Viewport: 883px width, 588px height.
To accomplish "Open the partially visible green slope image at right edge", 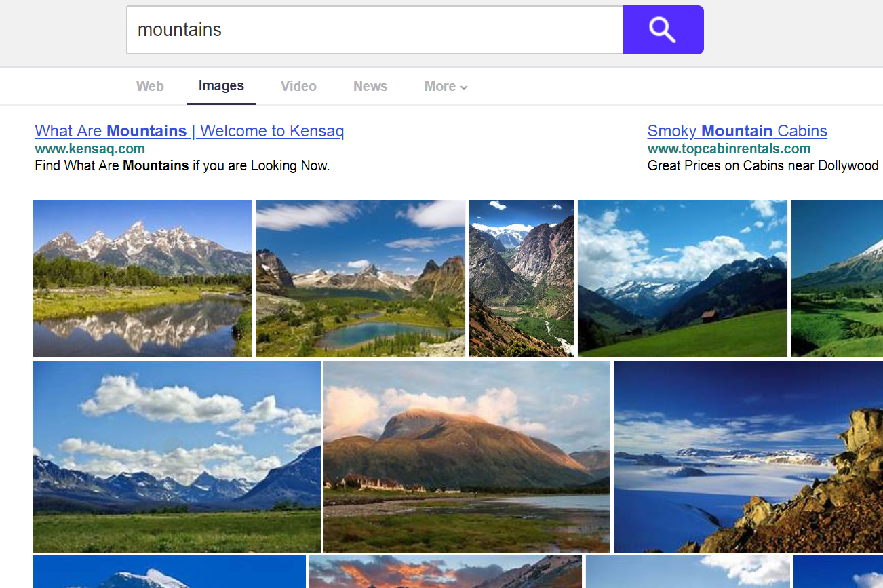I will tap(837, 279).
